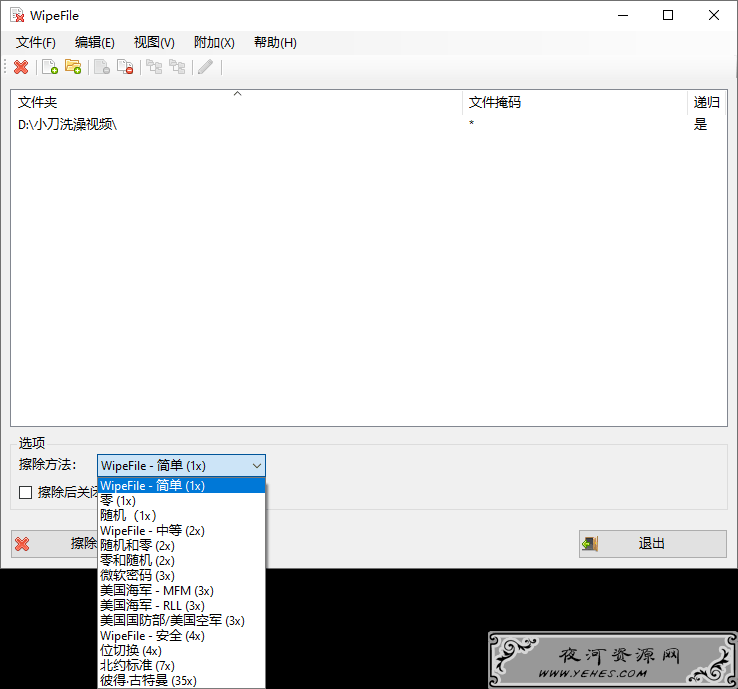Pick the 随机和零 (2x) option
Viewport: 738px width, 689px height.
182,546
